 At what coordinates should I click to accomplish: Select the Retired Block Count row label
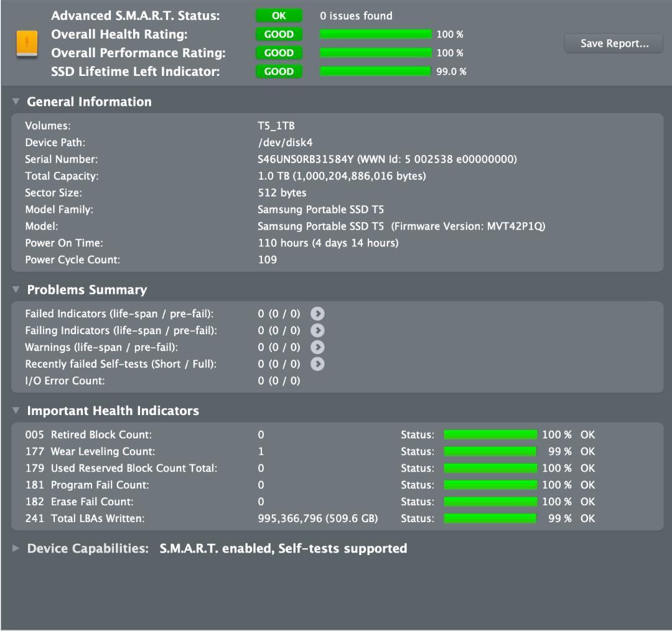pyautogui.click(x=88, y=435)
